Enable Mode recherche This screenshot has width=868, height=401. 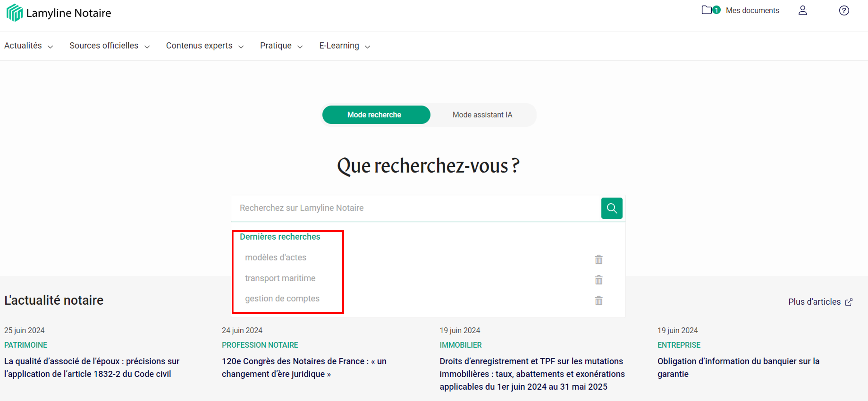(x=376, y=115)
